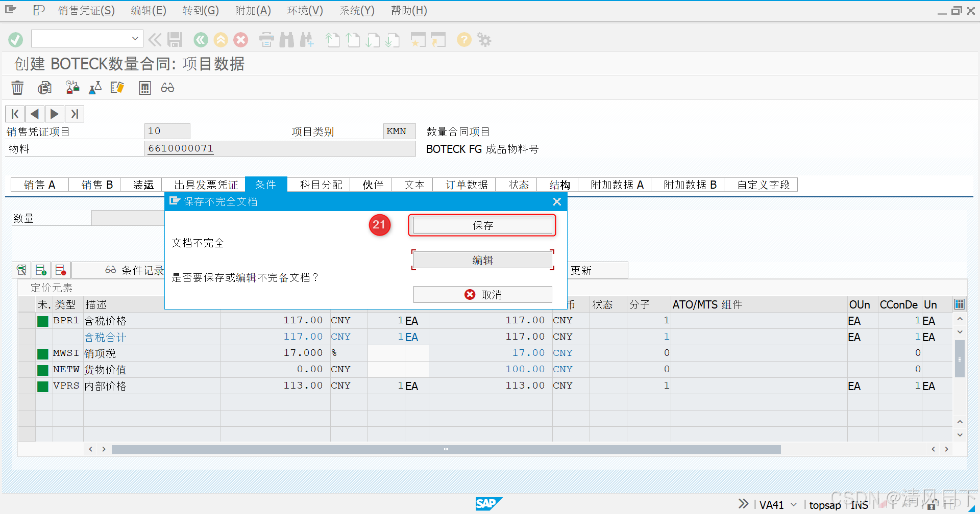Click the next item navigation arrow
This screenshot has width=980, height=514.
pos(54,113)
